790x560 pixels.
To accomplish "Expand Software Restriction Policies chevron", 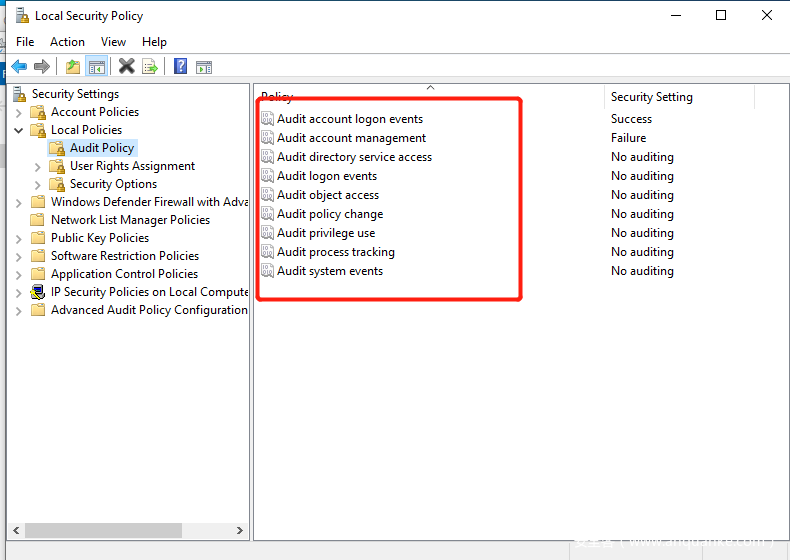I will [x=19, y=257].
